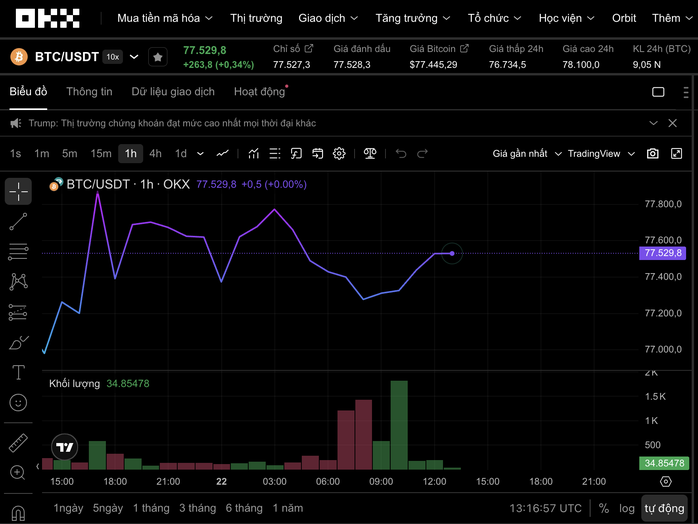
Task: Click the balance scale compare icon
Action: (370, 154)
